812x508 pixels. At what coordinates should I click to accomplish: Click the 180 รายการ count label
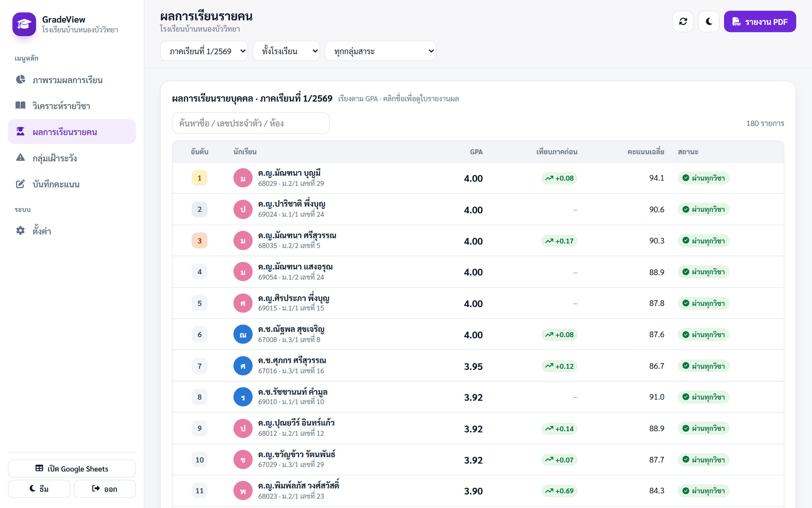click(x=765, y=123)
